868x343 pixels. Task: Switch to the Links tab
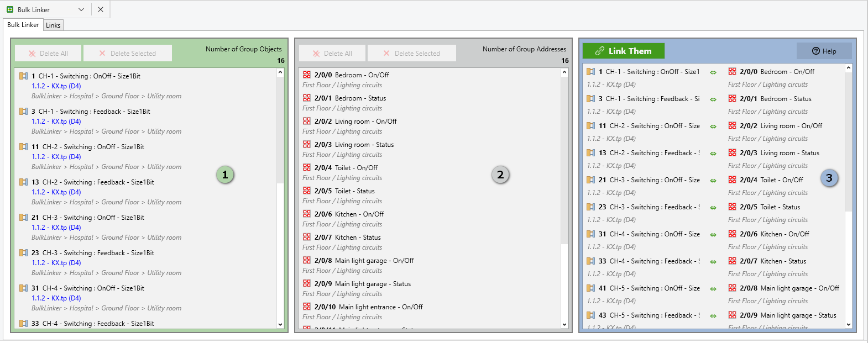pos(53,25)
